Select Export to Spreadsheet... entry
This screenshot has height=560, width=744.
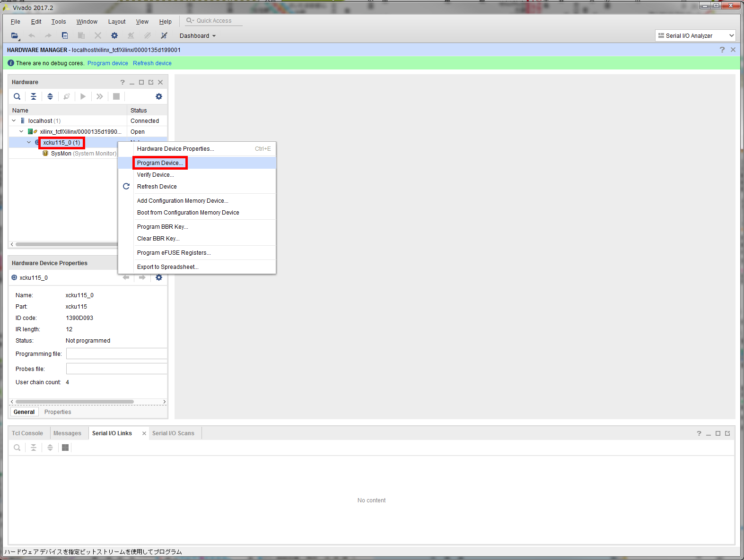[197, 267]
